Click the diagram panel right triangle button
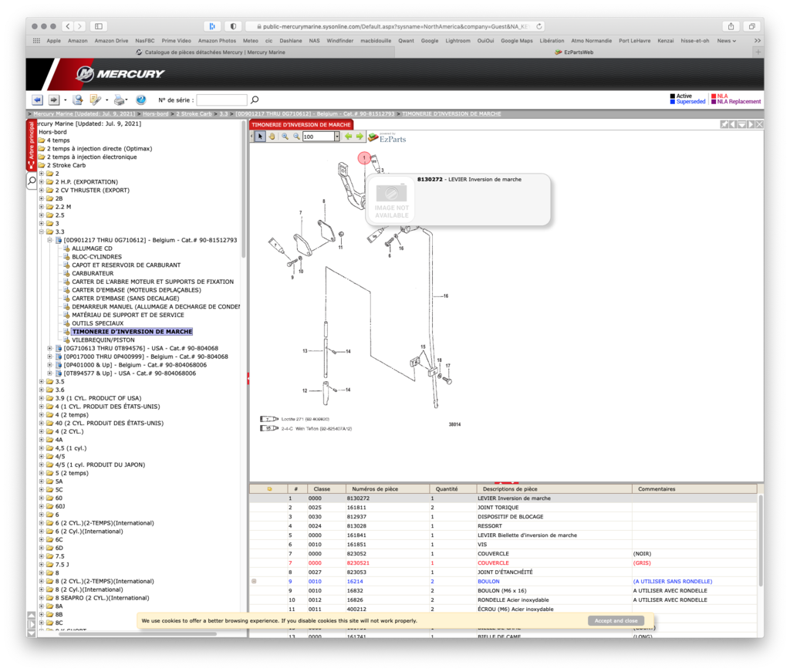 [x=751, y=124]
